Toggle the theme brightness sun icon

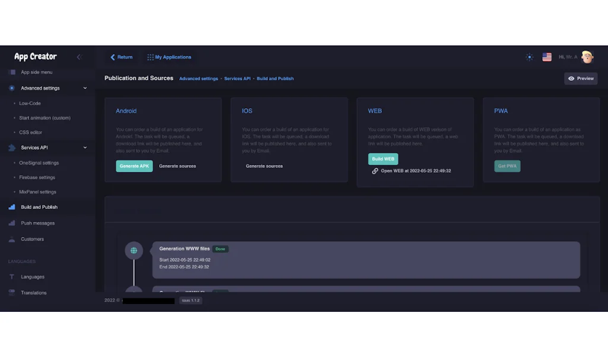point(529,57)
